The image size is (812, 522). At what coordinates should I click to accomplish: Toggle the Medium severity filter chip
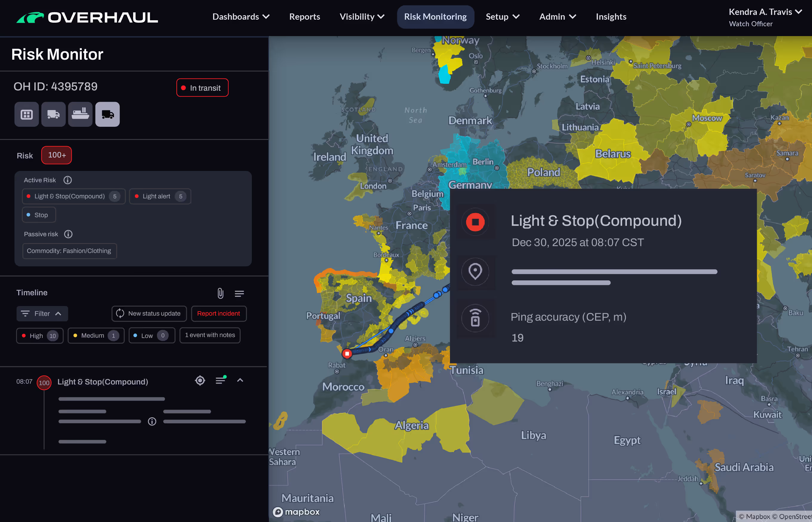[96, 336]
